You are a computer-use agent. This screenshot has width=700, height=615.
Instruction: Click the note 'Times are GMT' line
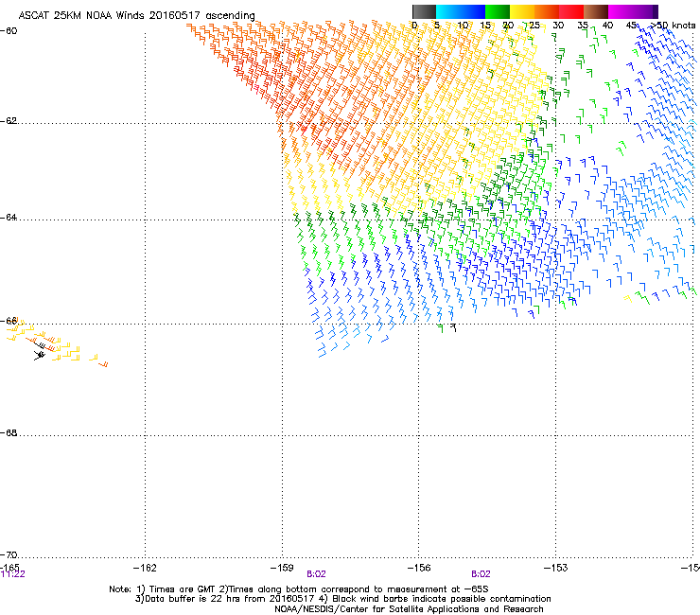click(299, 589)
